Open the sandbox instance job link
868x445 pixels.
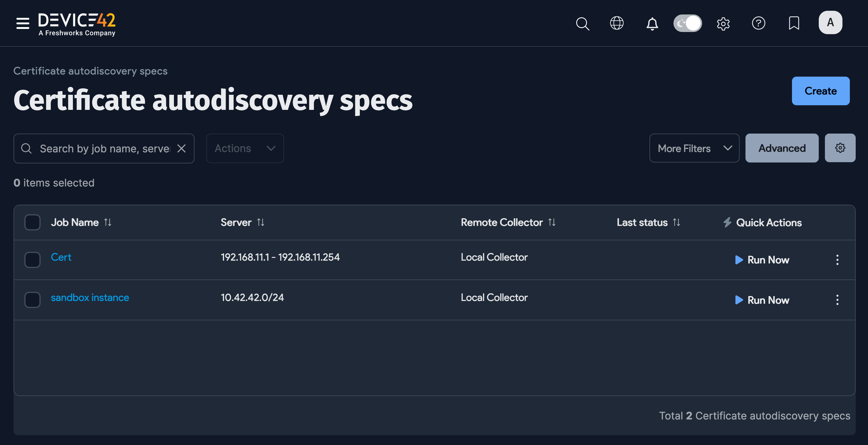click(x=90, y=298)
